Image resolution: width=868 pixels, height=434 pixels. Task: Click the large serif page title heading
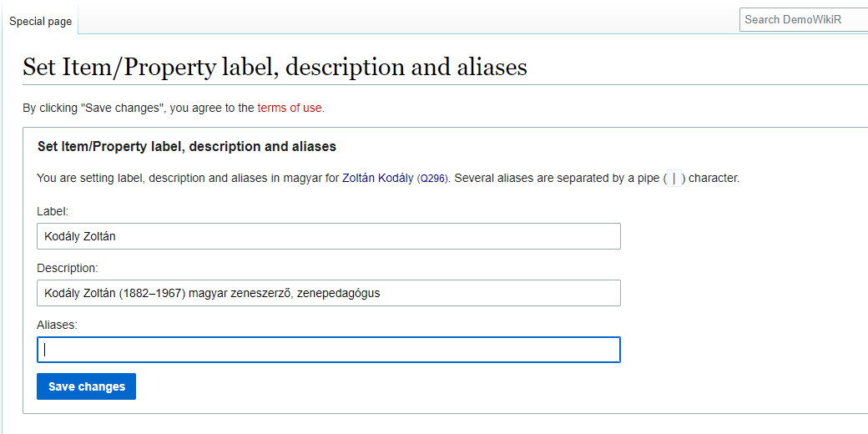click(x=275, y=67)
